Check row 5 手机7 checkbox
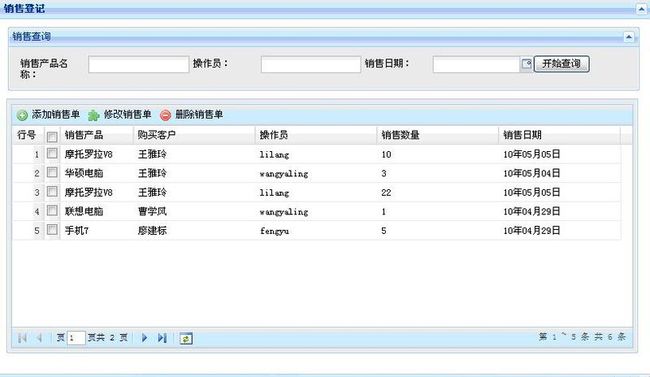Screen dimensions: 650x377 (52, 229)
